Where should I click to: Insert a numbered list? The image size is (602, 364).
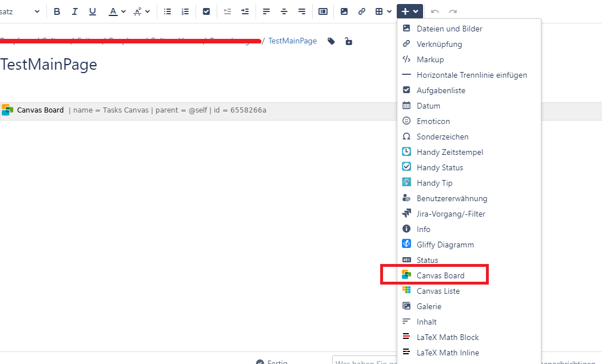185,11
